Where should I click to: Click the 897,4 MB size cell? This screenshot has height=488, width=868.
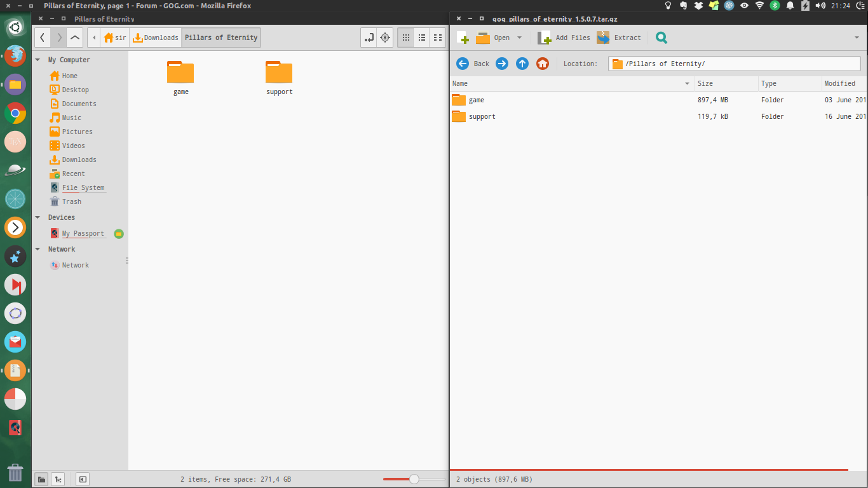713,100
